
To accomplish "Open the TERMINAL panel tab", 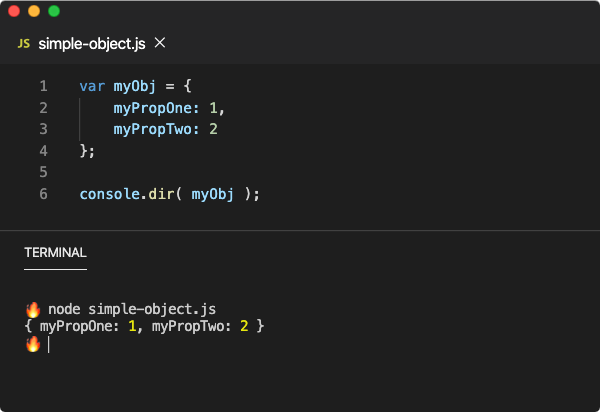I will pyautogui.click(x=55, y=252).
